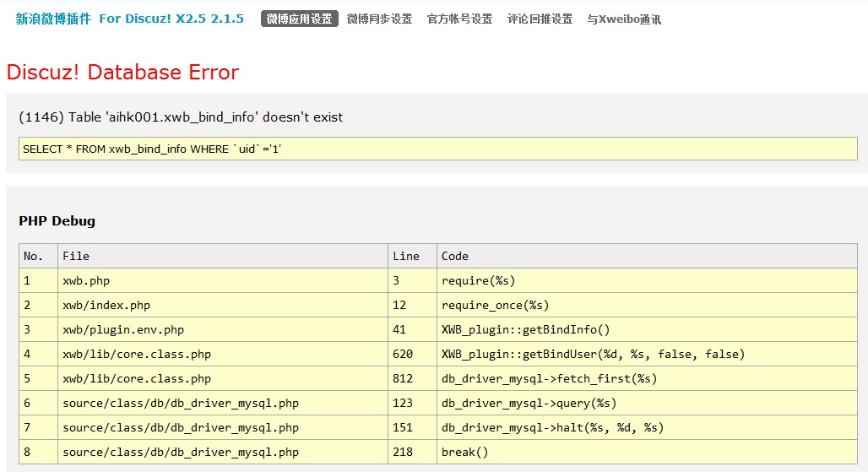Click the PHP Debug heading
Image resolution: width=868 pixels, height=472 pixels.
tap(57, 220)
